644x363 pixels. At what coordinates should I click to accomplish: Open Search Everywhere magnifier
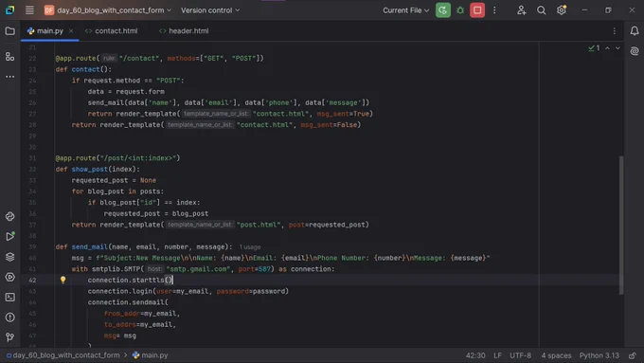click(x=542, y=10)
